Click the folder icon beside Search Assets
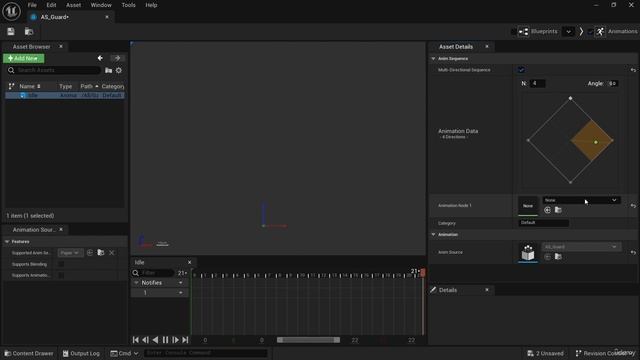The width and height of the screenshot is (640, 360). pos(109,70)
